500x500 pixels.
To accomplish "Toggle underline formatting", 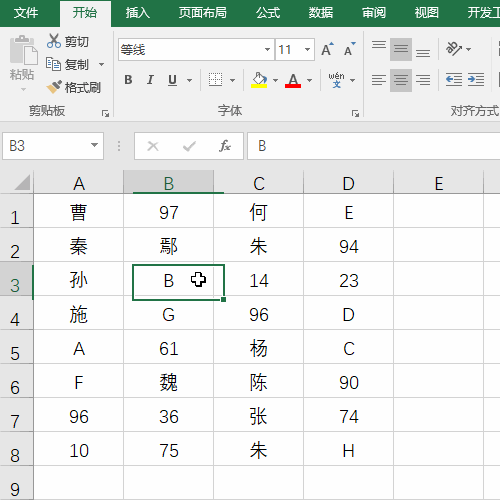I will coord(172,80).
